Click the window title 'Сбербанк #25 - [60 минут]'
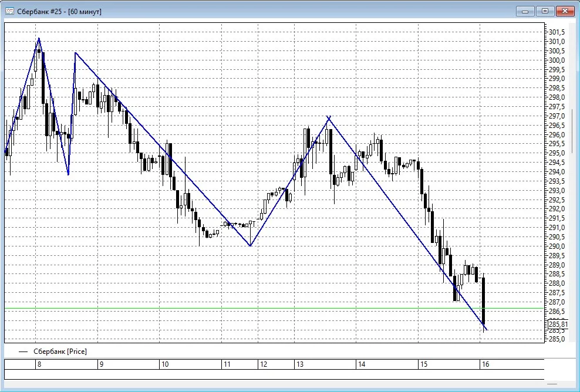This screenshot has width=580, height=392. [x=59, y=12]
